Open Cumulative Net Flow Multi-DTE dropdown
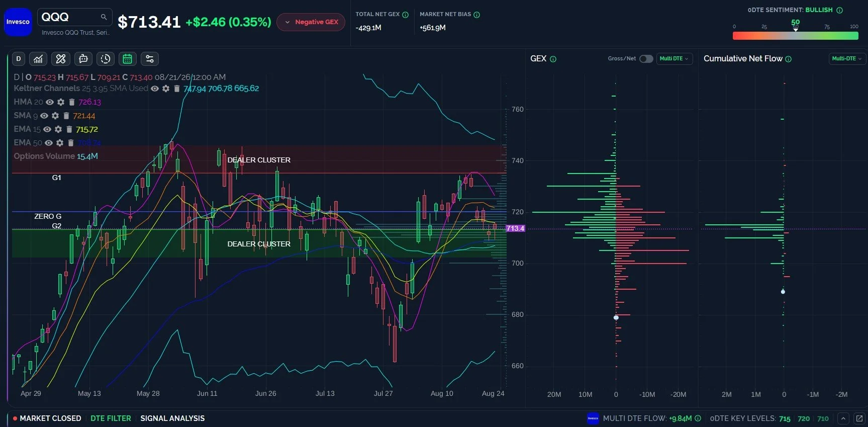868x427 pixels. click(847, 59)
